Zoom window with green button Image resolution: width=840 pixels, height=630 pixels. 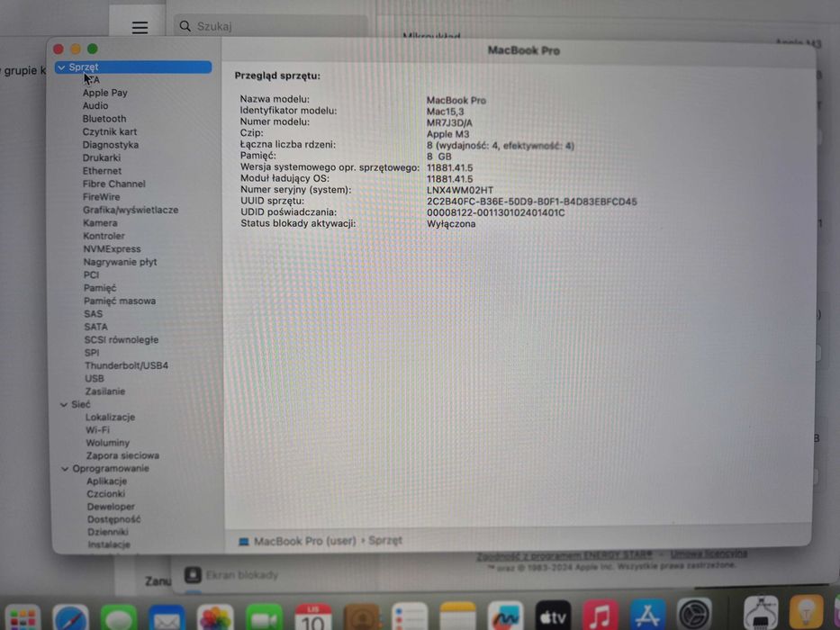pos(93,49)
